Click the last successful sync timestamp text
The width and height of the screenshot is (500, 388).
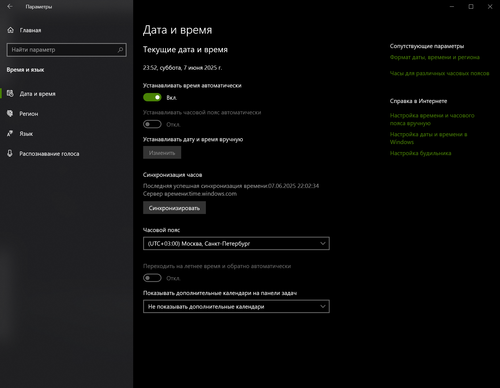pyautogui.click(x=231, y=186)
